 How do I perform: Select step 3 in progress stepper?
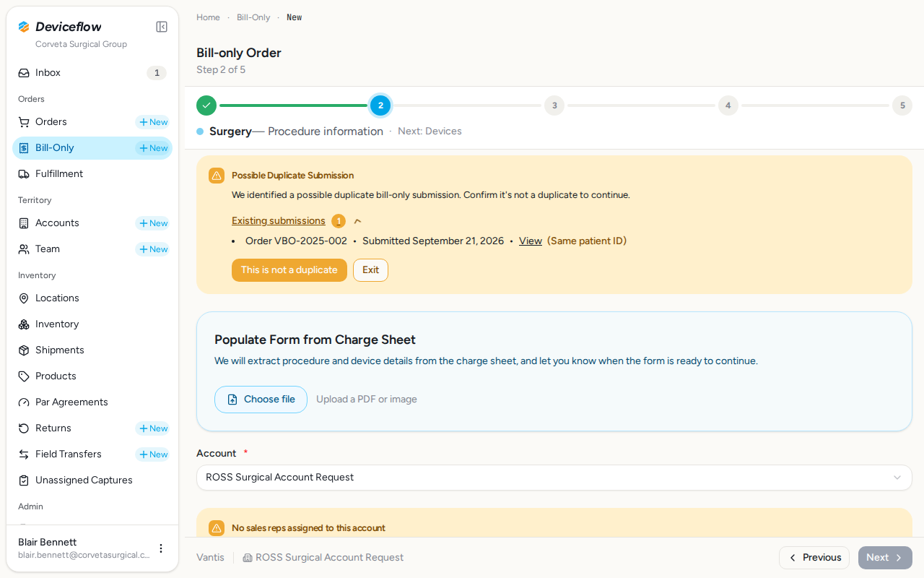point(554,105)
